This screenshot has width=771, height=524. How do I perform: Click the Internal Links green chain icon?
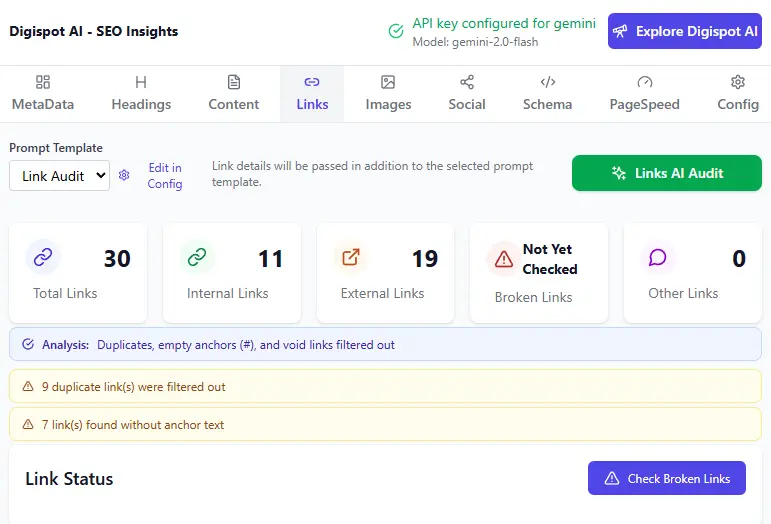pos(197,257)
